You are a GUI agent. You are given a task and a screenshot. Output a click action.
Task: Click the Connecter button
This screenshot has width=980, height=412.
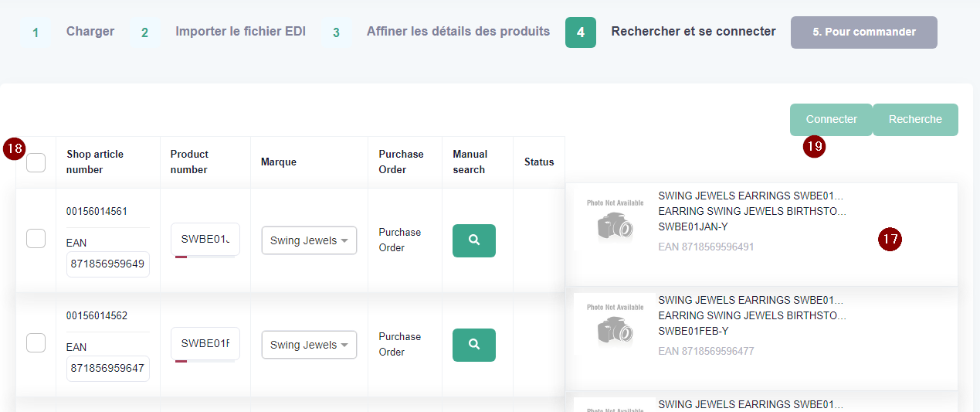click(x=831, y=120)
